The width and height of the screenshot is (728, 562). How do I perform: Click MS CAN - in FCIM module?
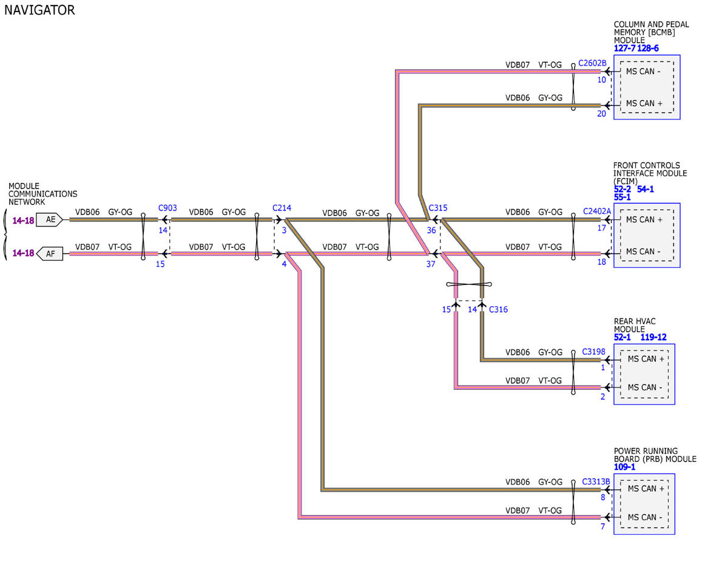pos(643,252)
